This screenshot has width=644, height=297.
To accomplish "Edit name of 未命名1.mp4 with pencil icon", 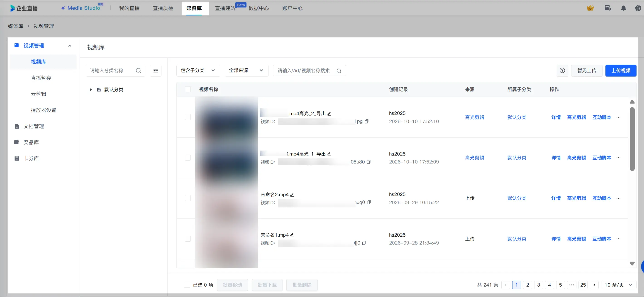I will pos(292,235).
